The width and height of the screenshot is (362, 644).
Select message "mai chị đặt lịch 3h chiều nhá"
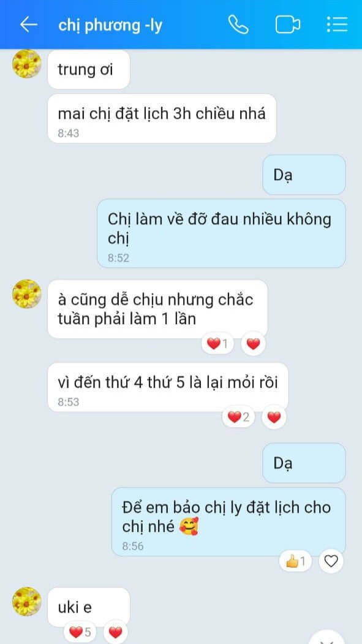pyautogui.click(x=162, y=118)
